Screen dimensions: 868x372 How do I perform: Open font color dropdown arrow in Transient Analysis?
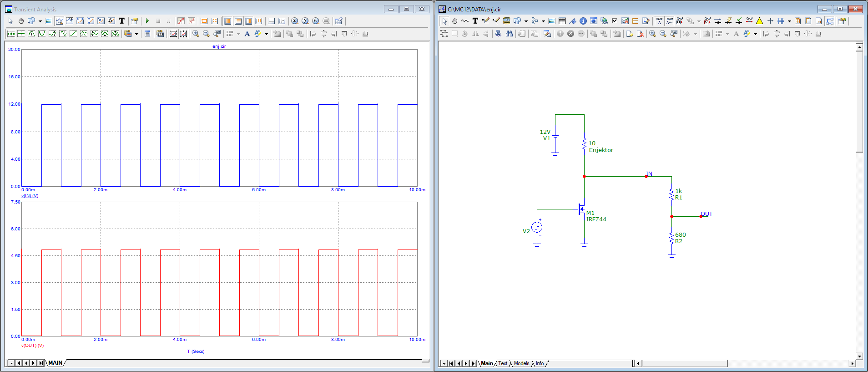(x=266, y=34)
